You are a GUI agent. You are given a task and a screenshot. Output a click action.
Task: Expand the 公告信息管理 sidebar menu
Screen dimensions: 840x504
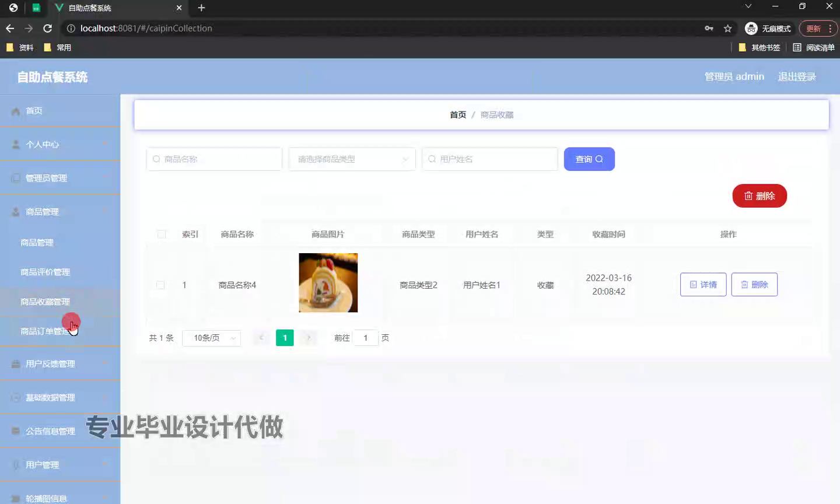point(60,431)
